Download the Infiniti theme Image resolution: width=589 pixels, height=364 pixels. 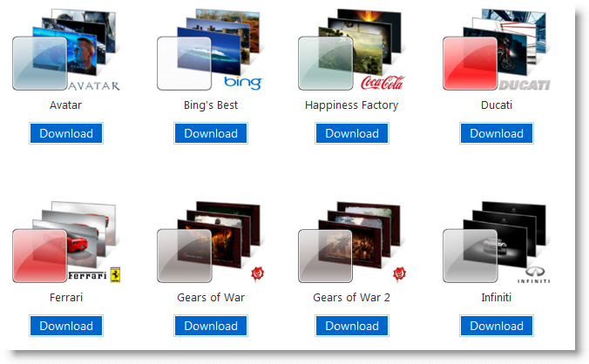[497, 326]
